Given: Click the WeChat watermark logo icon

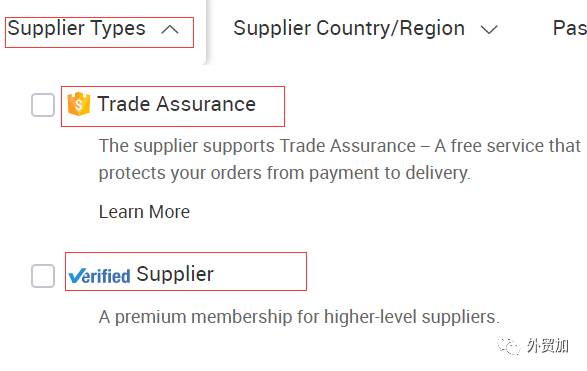Looking at the screenshot, I should click(x=509, y=346).
